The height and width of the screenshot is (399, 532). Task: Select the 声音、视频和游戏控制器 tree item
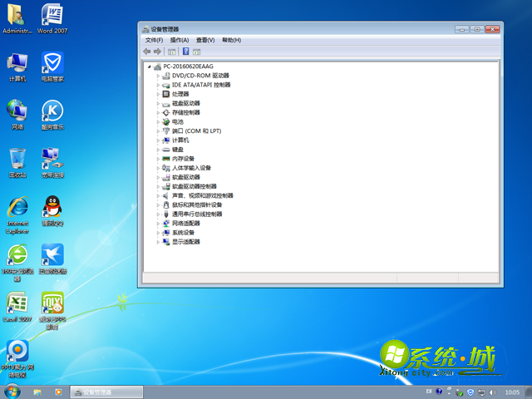click(203, 196)
